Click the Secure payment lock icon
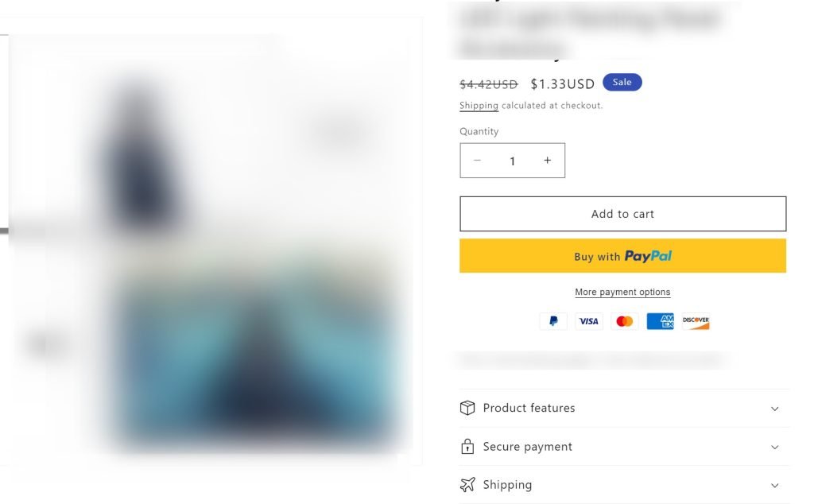 pyautogui.click(x=467, y=447)
